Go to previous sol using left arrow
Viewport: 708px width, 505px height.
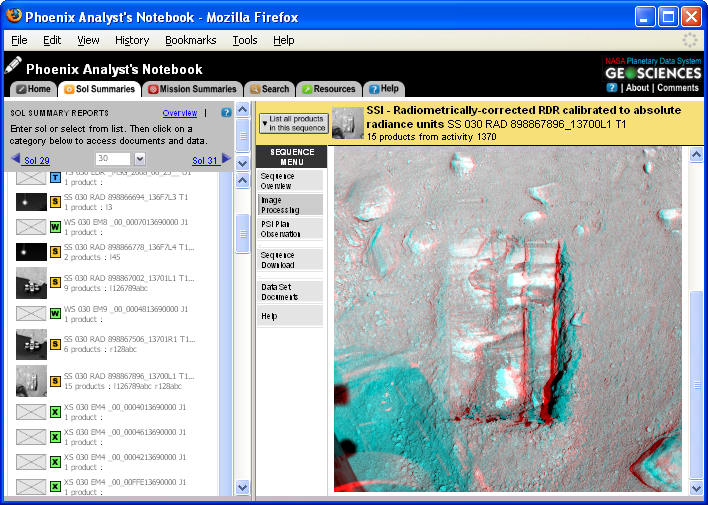(15, 160)
